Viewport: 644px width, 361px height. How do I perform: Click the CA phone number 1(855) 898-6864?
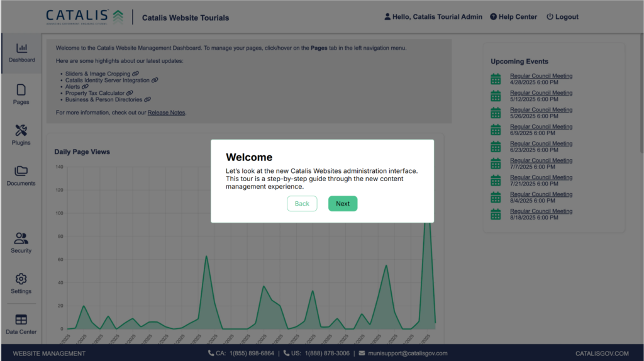[252, 353]
